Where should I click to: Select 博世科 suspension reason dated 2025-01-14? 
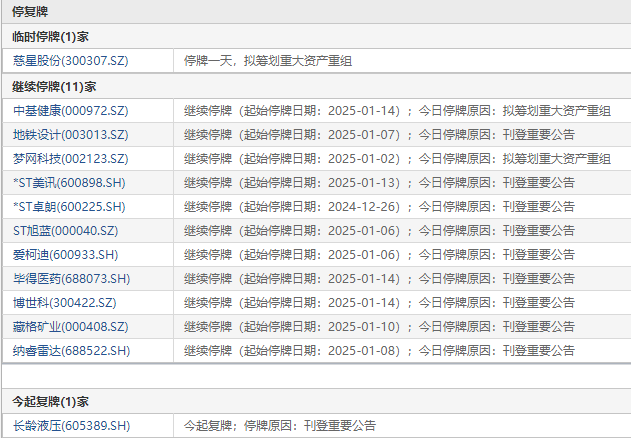click(379, 302)
